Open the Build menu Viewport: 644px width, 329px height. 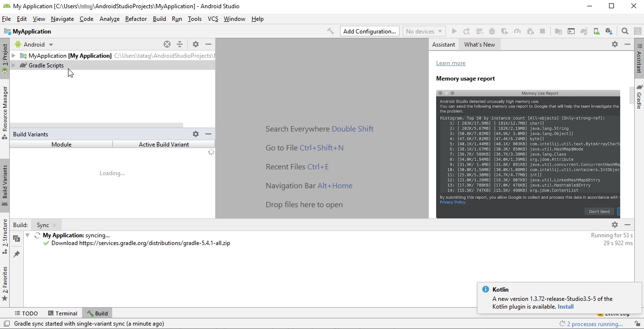[x=159, y=19]
